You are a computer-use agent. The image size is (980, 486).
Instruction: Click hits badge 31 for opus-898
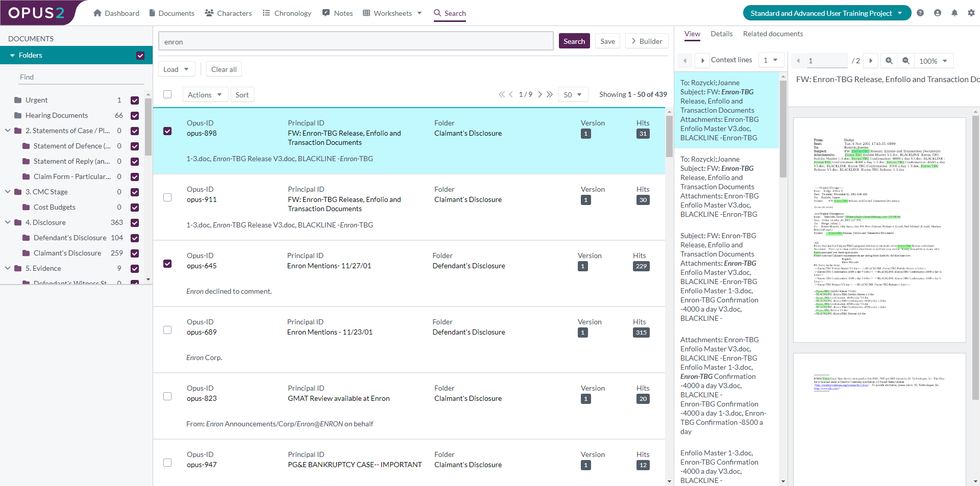click(643, 134)
